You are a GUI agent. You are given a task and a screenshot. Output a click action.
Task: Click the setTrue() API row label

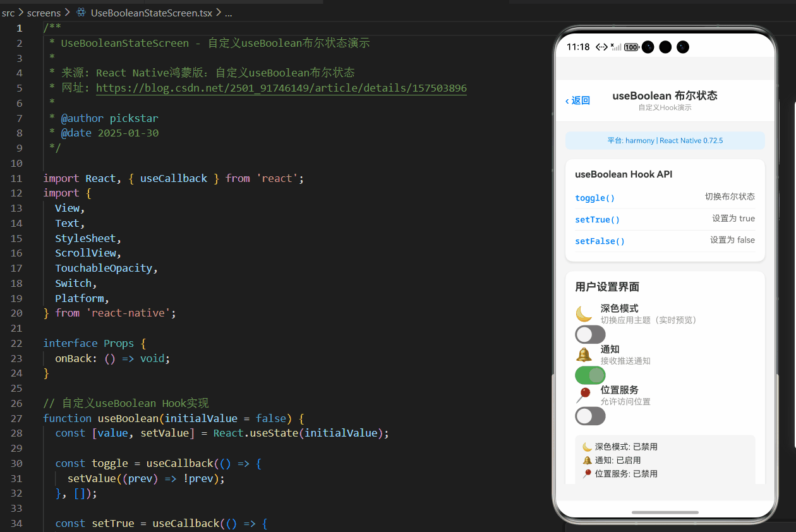point(597,220)
